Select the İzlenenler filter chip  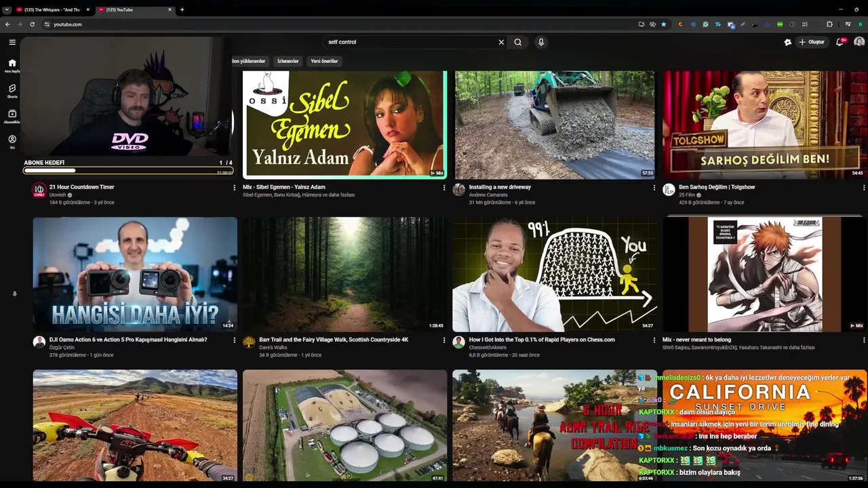tap(288, 61)
